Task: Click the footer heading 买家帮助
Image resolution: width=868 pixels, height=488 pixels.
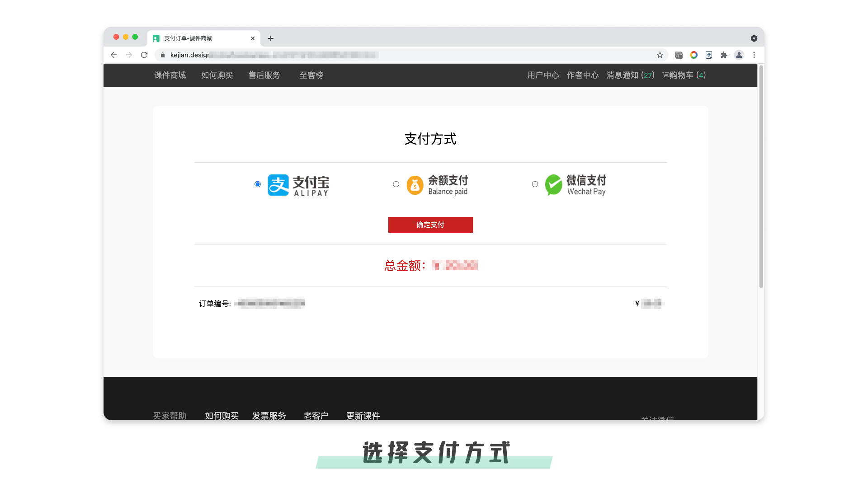Action: (170, 416)
